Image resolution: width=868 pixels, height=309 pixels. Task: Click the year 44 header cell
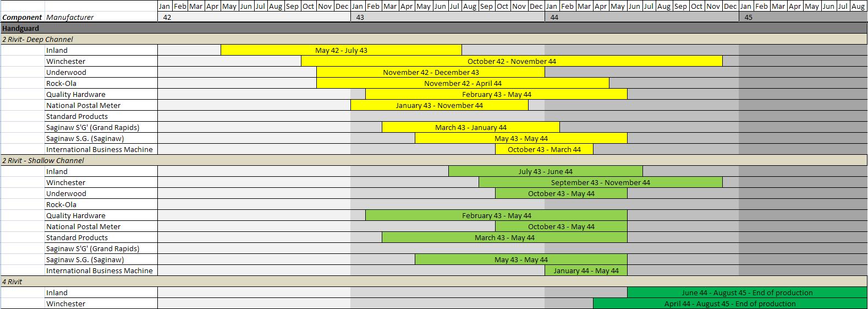(642, 17)
